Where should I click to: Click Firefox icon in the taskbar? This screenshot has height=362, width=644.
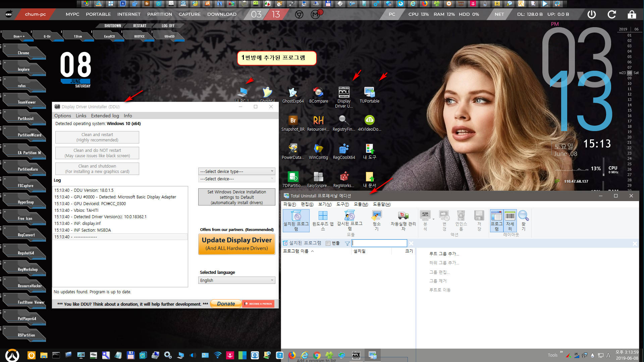coord(292,355)
